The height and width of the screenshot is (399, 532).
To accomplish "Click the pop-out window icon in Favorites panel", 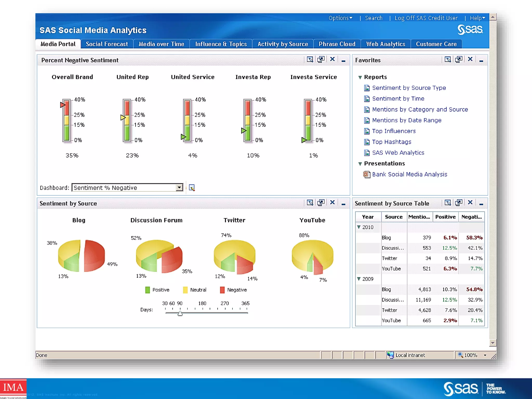I will coord(458,59).
